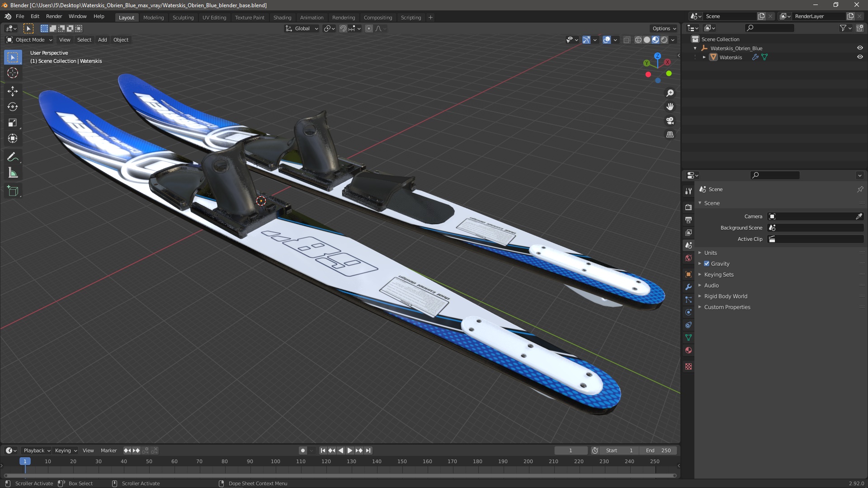Viewport: 868px width, 488px height.
Task: Open the Options dropdown in viewport header
Action: [664, 28]
